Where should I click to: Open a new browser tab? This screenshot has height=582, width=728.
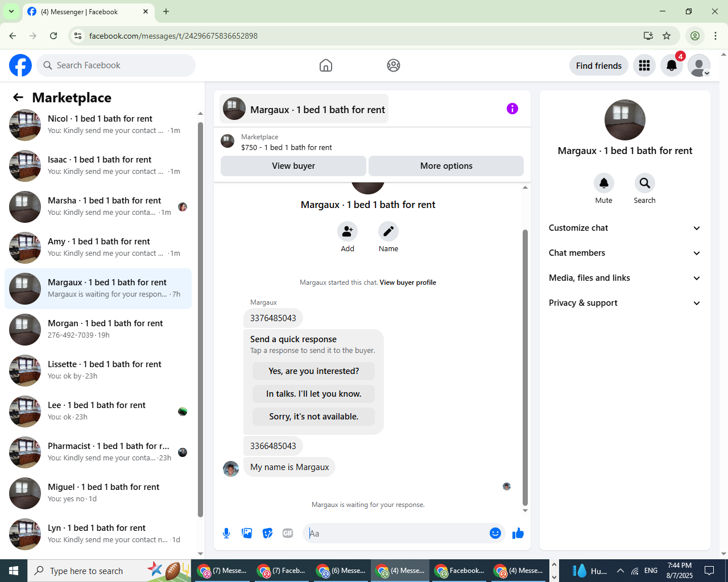click(166, 11)
